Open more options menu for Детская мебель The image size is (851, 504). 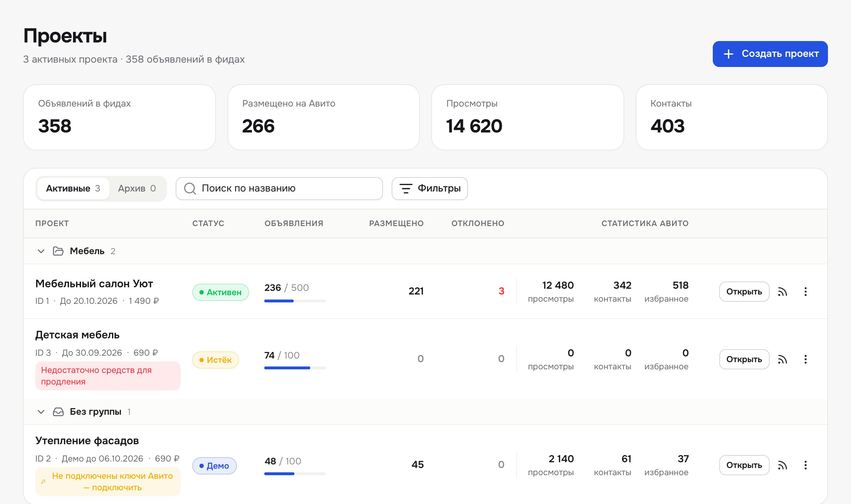[806, 359]
